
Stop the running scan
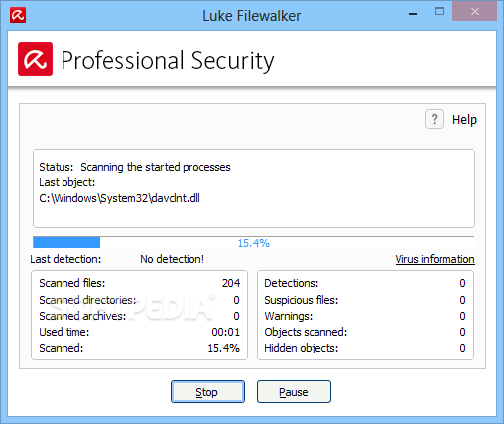[x=207, y=392]
